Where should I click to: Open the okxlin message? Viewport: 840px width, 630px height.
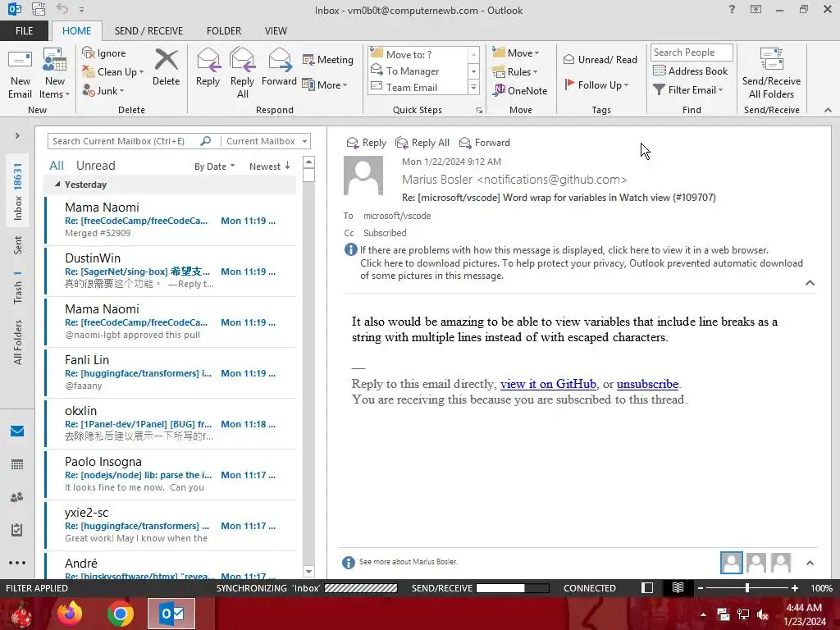171,424
